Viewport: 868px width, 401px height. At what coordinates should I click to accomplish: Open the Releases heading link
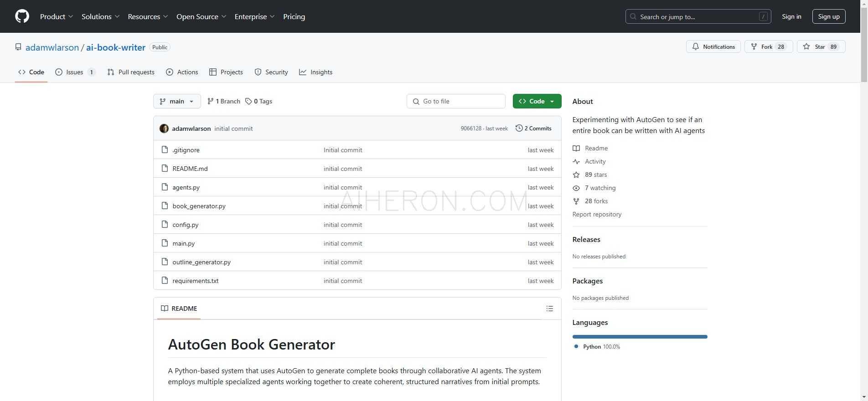(586, 240)
